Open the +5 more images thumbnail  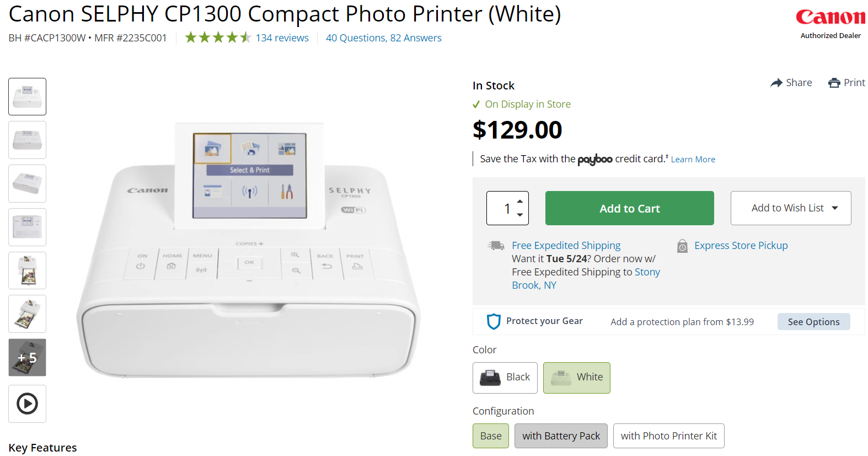(x=27, y=358)
